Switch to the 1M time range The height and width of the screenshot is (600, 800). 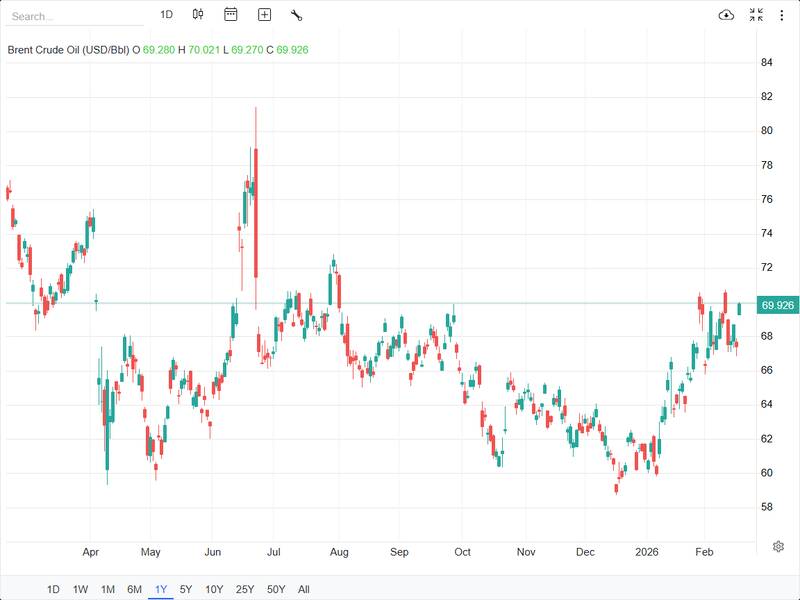tap(108, 589)
